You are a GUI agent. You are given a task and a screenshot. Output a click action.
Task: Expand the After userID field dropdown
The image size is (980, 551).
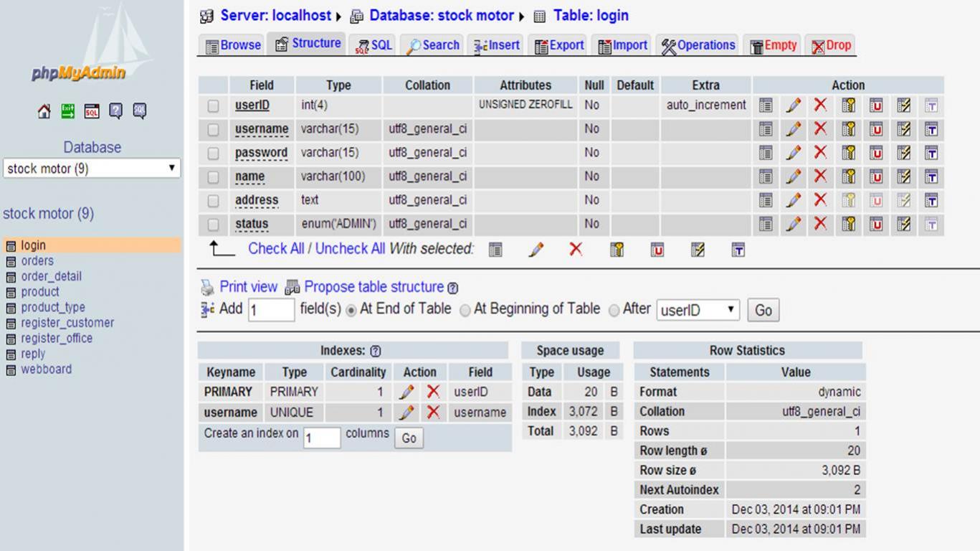[x=698, y=310]
